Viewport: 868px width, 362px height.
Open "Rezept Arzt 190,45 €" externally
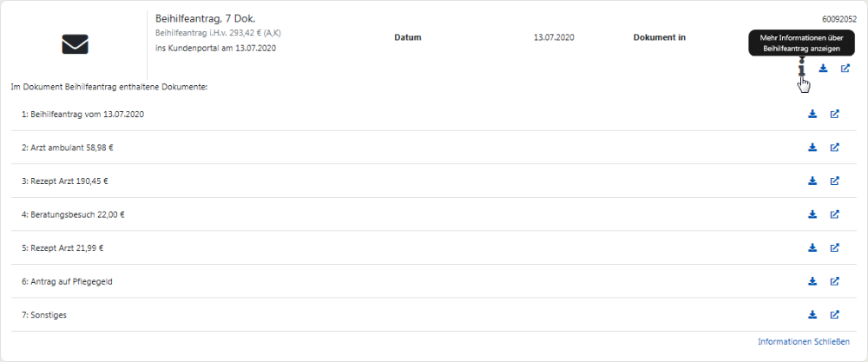(x=834, y=181)
